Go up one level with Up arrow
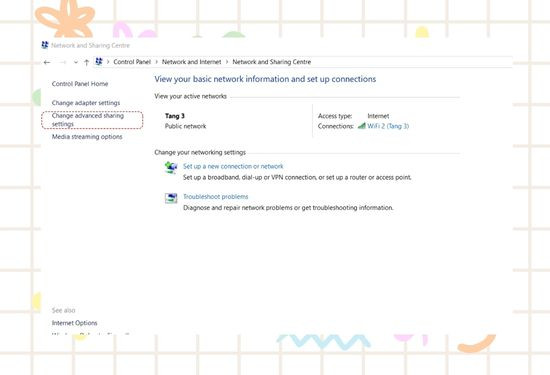Image resolution: width=550 pixels, height=375 pixels. (x=86, y=62)
